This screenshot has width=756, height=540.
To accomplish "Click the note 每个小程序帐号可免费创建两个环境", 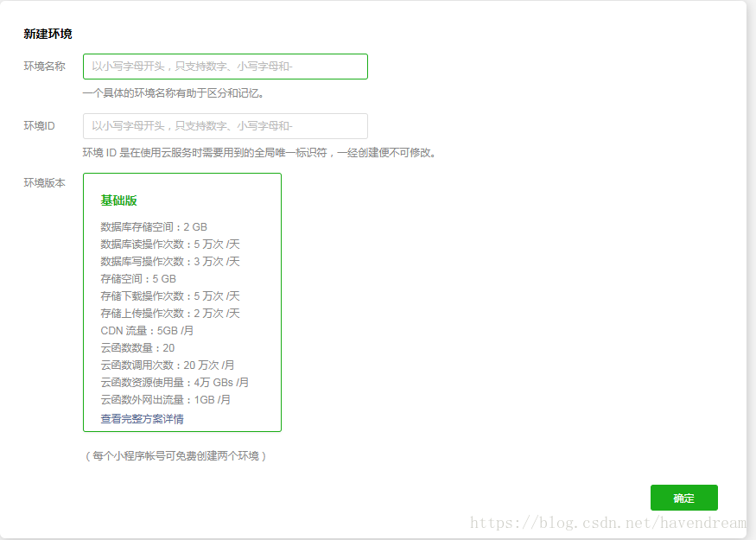I will coord(176,456).
